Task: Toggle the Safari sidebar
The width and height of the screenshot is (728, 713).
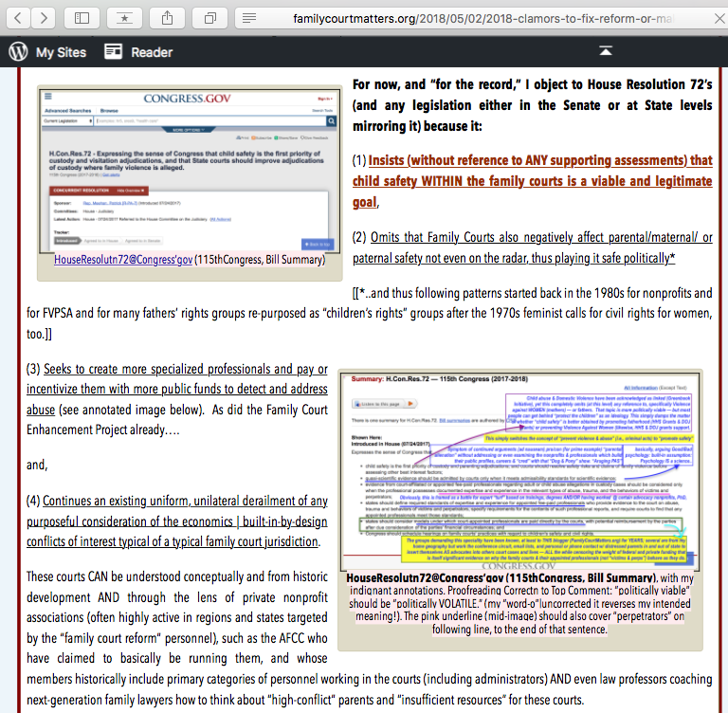Action: (82, 18)
